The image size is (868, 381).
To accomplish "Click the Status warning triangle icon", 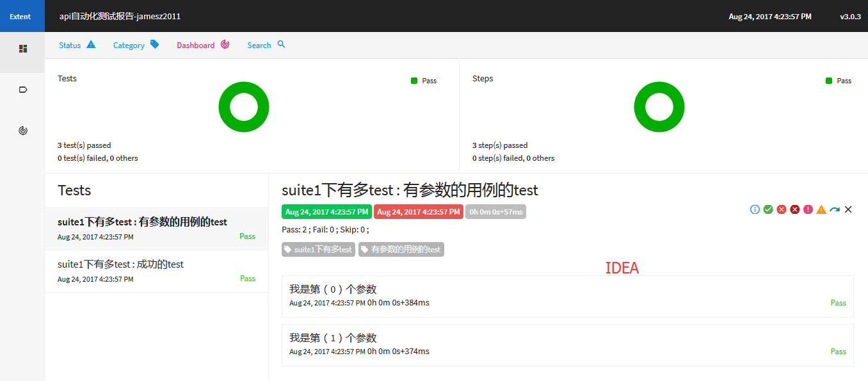I will pos(91,44).
